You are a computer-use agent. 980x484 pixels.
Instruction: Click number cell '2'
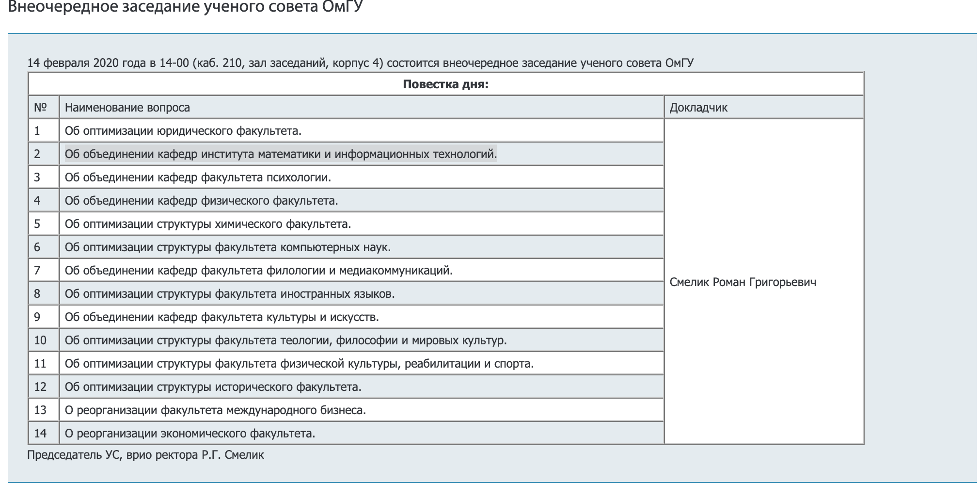coord(44,154)
